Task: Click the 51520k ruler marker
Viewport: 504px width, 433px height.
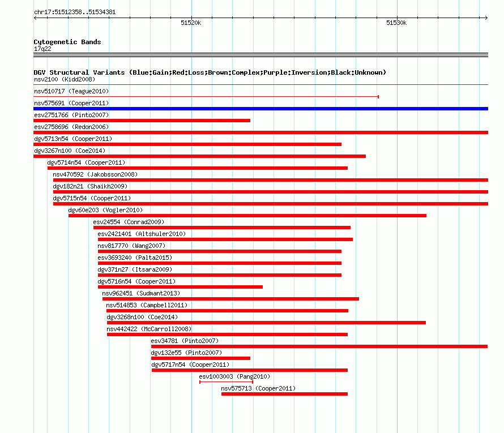Action: (191, 23)
